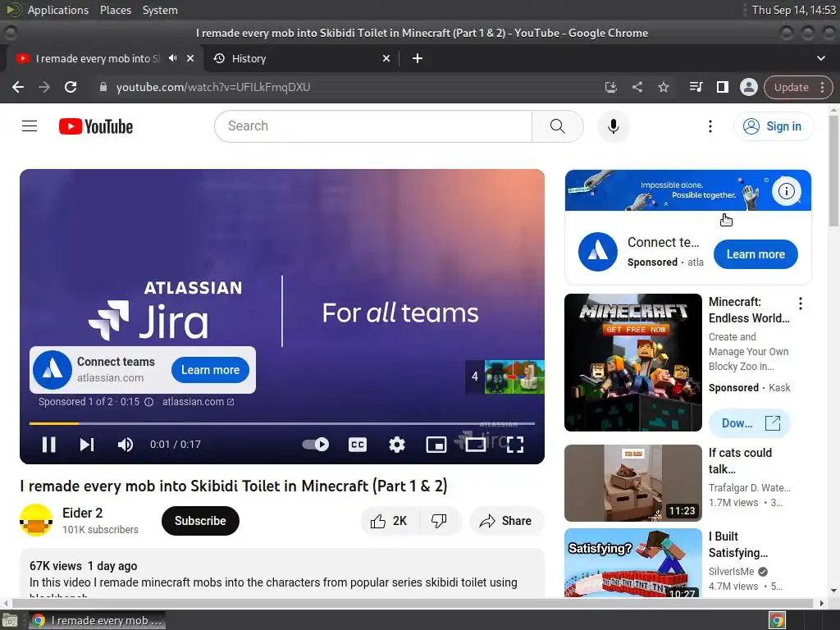The image size is (840, 630).
Task: Click the magnifier search button
Action: pyautogui.click(x=558, y=126)
